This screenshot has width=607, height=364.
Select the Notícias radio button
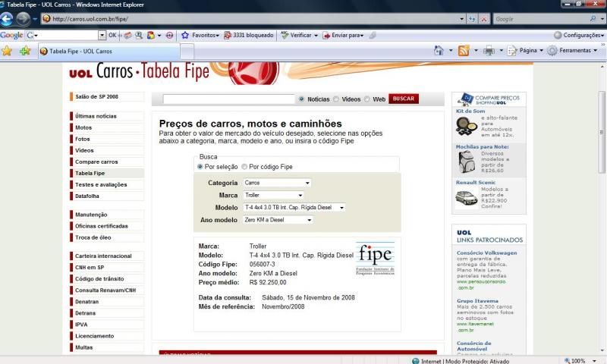click(301, 99)
